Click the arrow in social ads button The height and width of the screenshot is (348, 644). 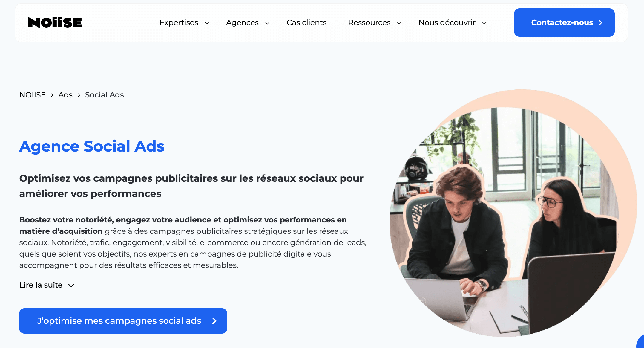click(x=214, y=321)
